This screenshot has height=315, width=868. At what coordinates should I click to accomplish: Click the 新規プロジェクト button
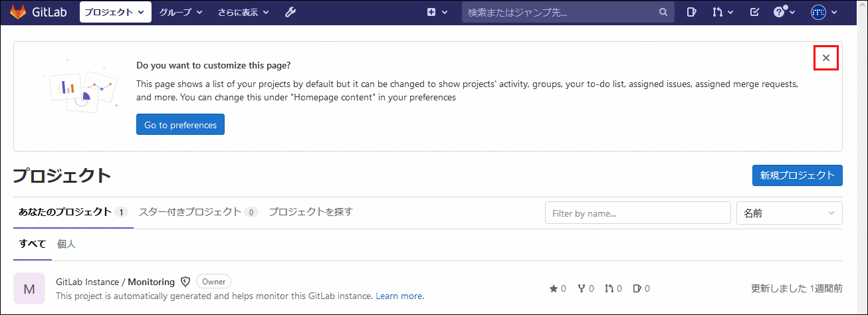point(797,175)
